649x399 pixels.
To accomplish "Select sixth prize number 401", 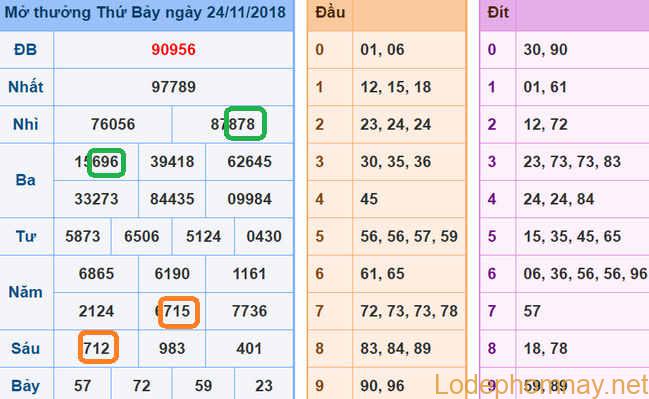I will (x=250, y=349).
